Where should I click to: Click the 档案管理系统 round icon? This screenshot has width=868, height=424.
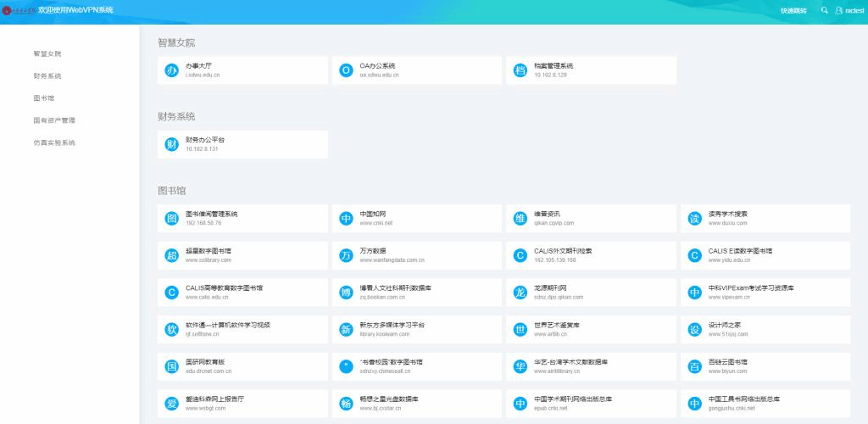click(x=520, y=70)
